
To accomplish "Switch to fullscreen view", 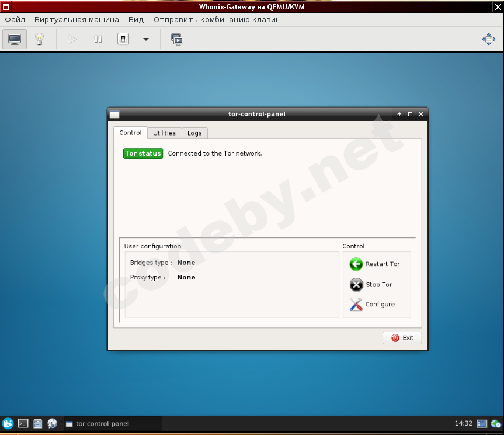I will click(489, 39).
